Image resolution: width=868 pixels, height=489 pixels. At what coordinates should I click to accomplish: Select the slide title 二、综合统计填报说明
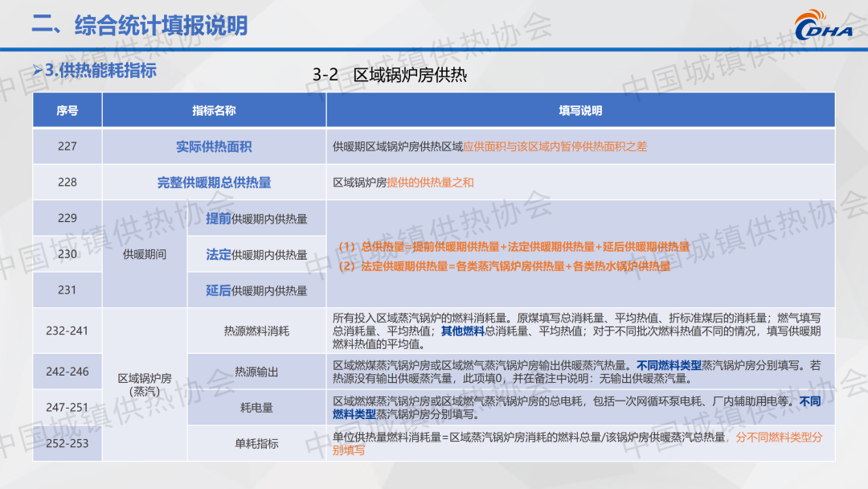pyautogui.click(x=139, y=25)
